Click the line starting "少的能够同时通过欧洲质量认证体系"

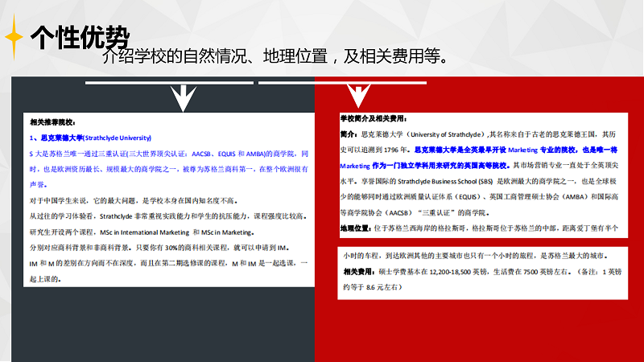tap(479, 197)
